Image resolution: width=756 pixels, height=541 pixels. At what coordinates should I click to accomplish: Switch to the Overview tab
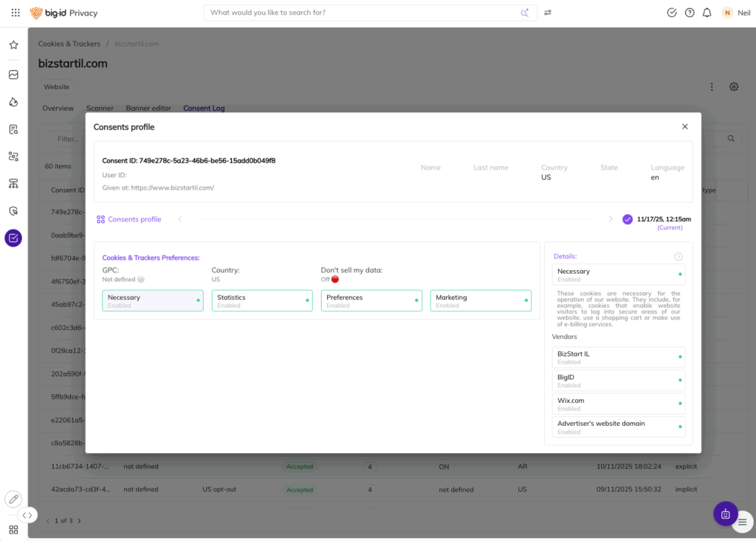point(58,108)
